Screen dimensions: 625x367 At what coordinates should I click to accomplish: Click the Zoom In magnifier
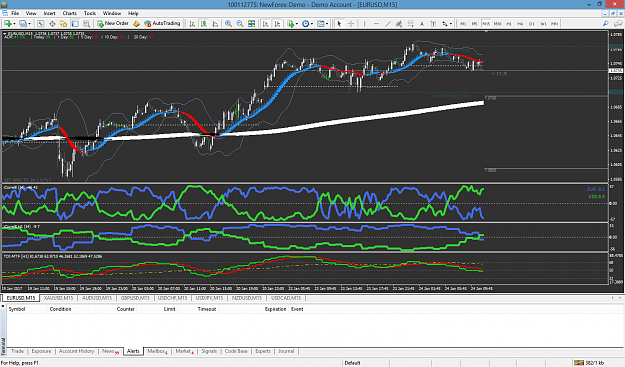click(x=228, y=24)
